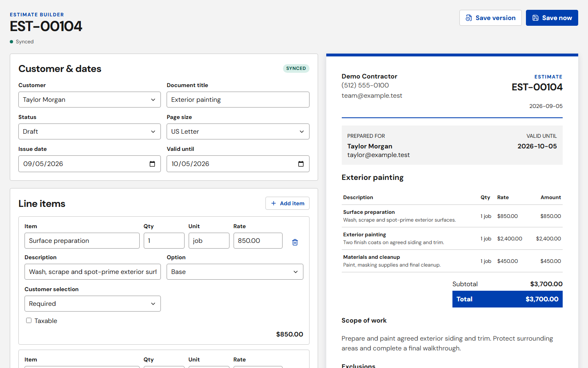
Task: Click the blue Total $3,700.00 bar
Action: click(x=508, y=299)
